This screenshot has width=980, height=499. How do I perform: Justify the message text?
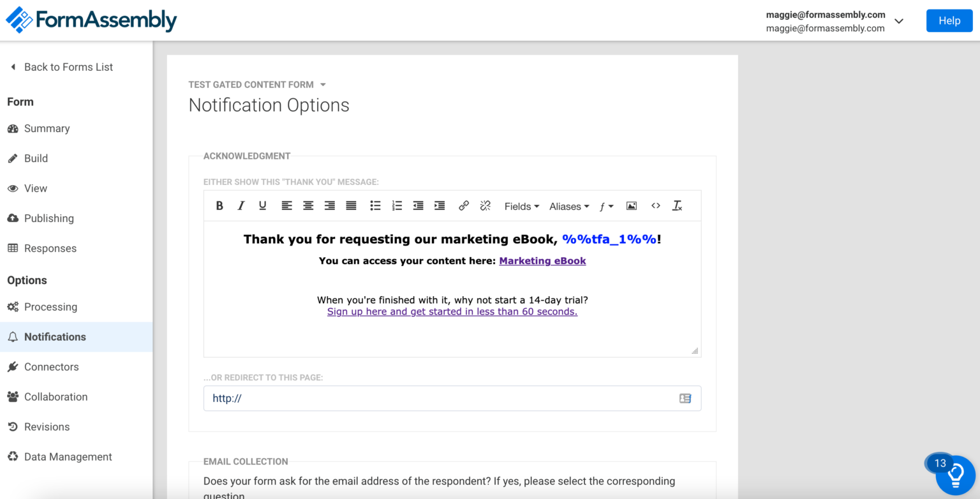click(x=351, y=206)
